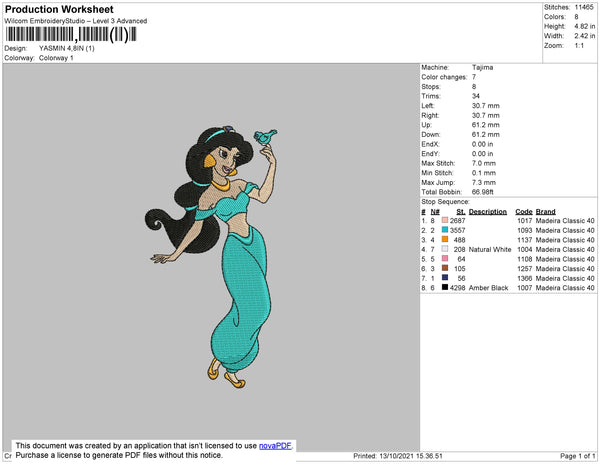The width and height of the screenshot is (600, 464).
Task: Click code '1004' in the Natural White row
Action: tap(525, 249)
